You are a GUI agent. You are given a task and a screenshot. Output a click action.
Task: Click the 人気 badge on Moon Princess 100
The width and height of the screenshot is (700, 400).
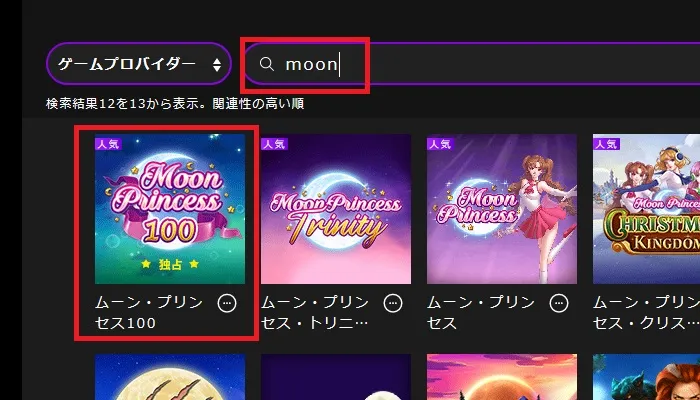[x=108, y=144]
